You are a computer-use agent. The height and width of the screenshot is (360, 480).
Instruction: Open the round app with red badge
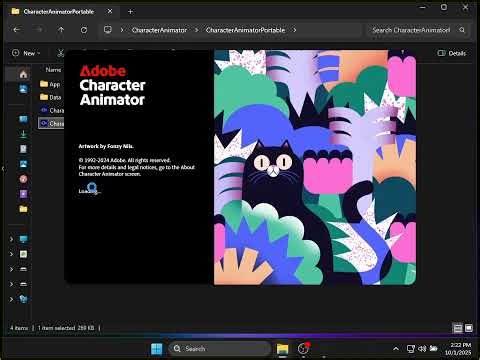point(303,349)
